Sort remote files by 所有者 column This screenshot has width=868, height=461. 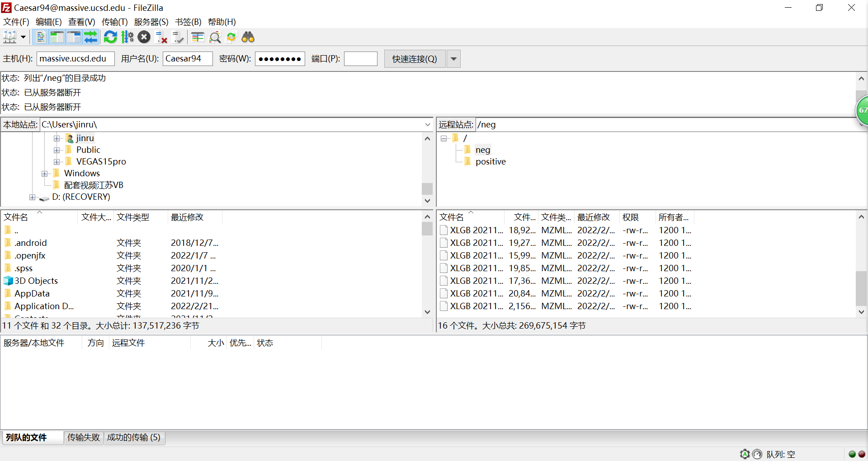click(675, 217)
